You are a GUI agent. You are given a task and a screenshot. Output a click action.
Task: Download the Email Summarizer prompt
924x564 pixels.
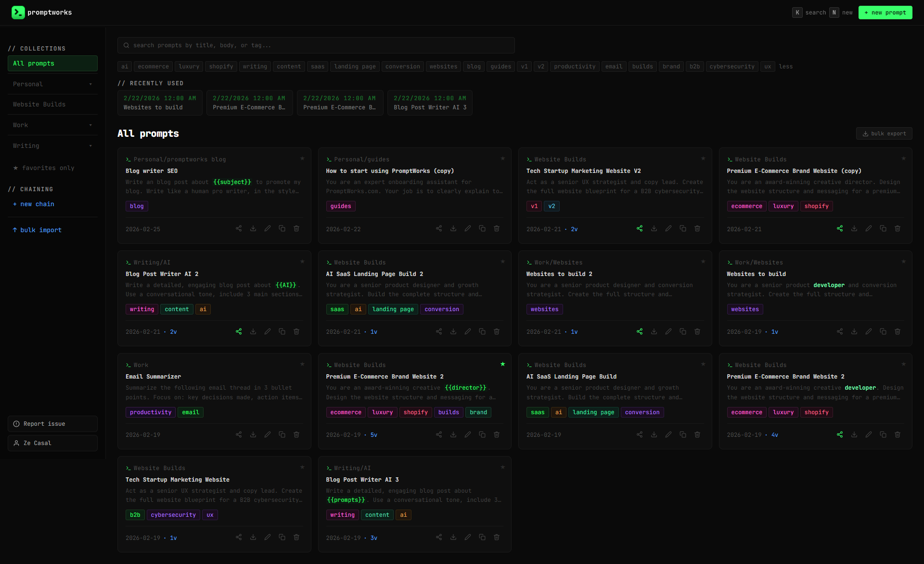[253, 434]
